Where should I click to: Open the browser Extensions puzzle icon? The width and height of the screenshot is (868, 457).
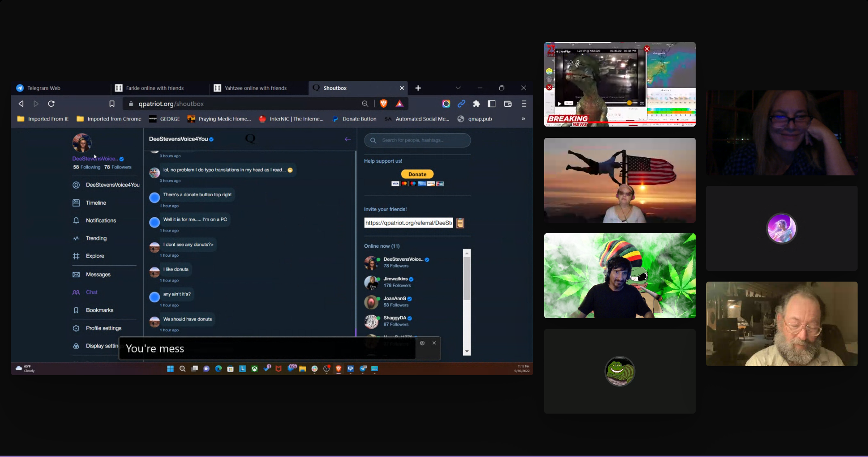click(476, 104)
